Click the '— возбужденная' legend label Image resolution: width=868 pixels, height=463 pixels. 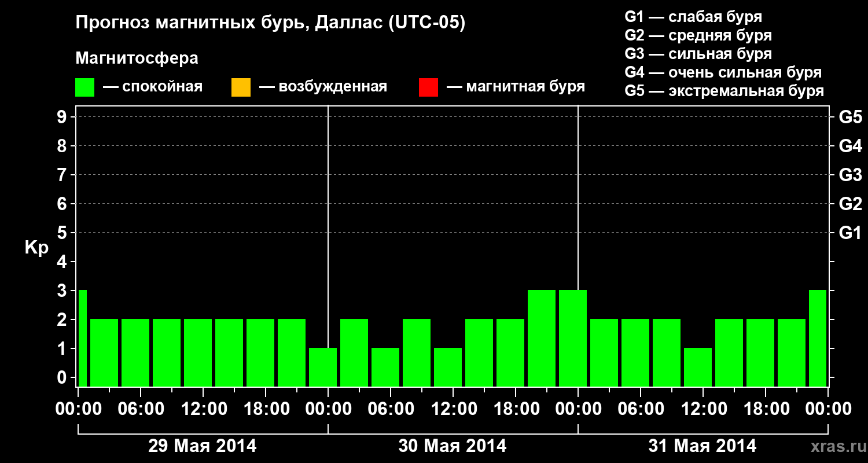pyautogui.click(x=323, y=87)
